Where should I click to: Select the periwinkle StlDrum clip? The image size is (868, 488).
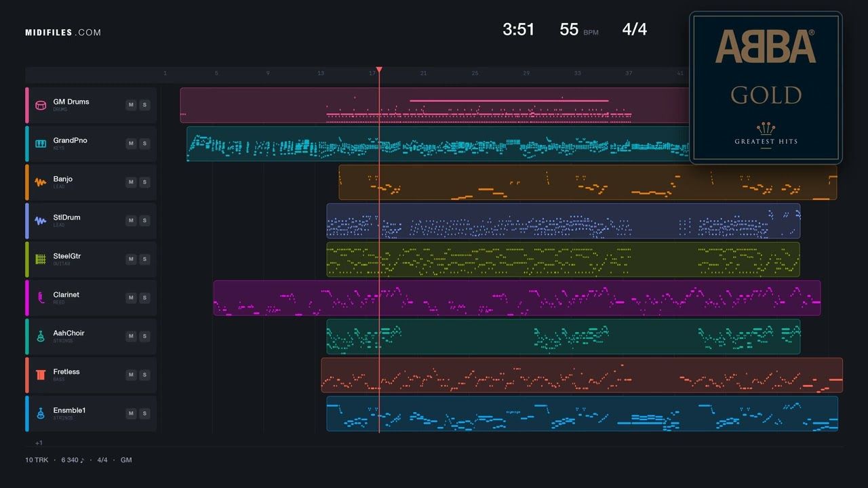tap(564, 221)
